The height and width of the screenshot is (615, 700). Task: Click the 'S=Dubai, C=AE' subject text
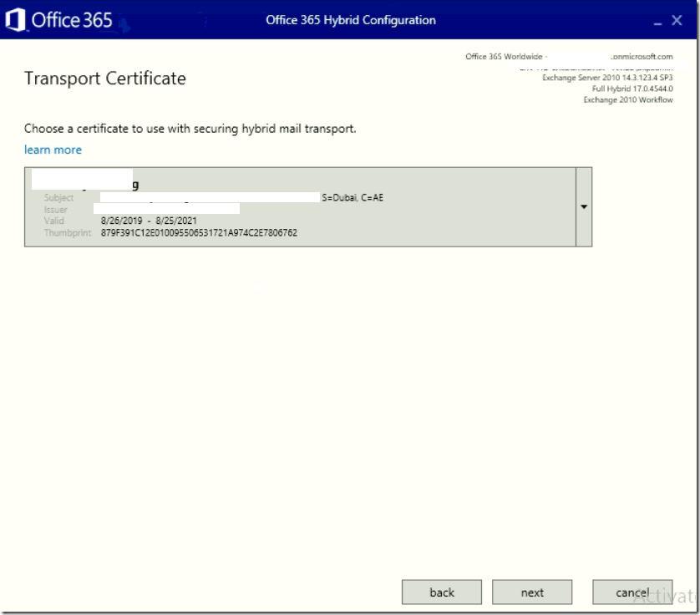point(353,197)
